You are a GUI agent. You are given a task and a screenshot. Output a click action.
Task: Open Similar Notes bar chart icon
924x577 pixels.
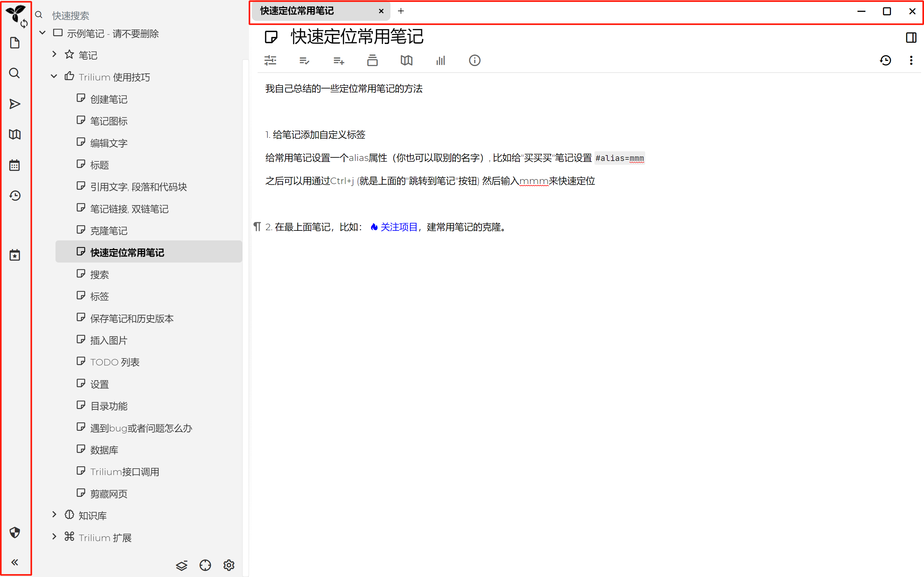(x=441, y=60)
